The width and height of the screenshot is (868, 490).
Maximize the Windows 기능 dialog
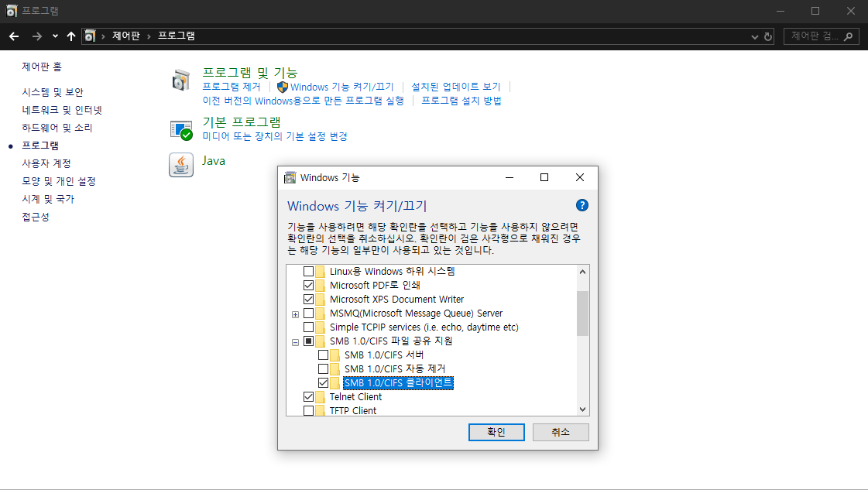click(x=544, y=177)
